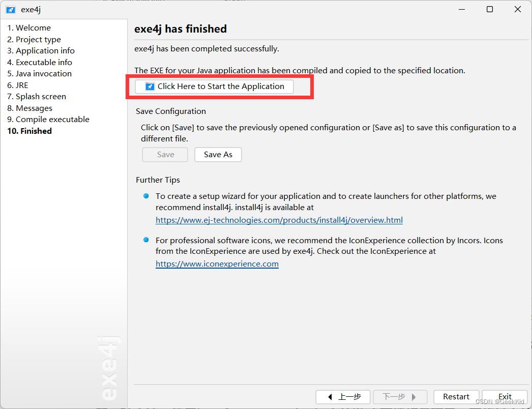The width and height of the screenshot is (532, 409).
Task: Click the exe4j title bar app icon
Action: [x=11, y=10]
